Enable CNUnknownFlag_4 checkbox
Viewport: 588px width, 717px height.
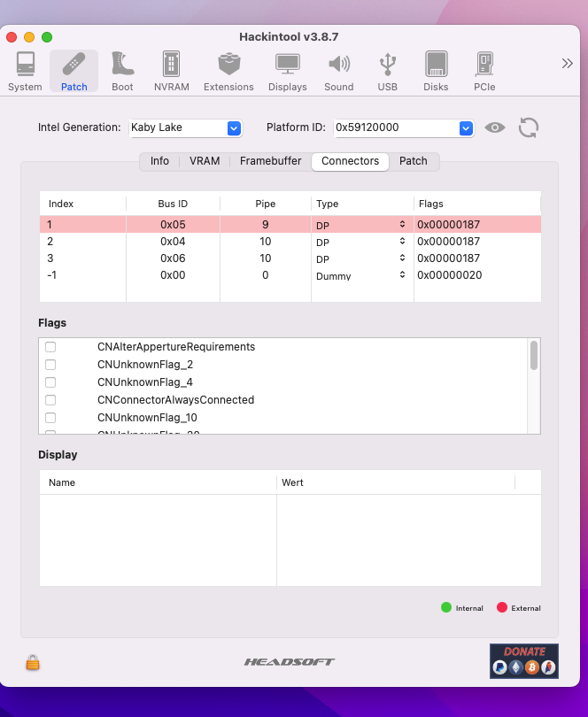50,382
